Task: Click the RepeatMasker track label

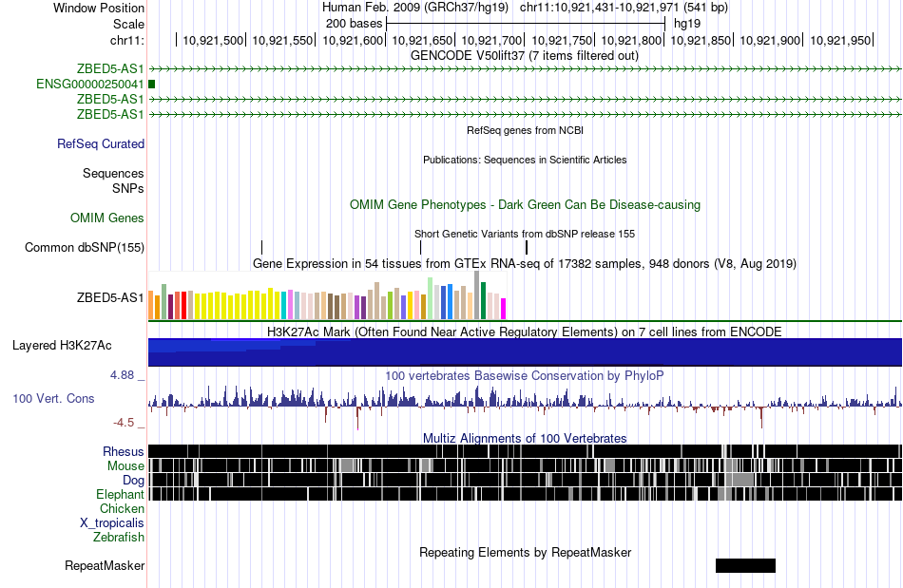Action: (x=105, y=565)
